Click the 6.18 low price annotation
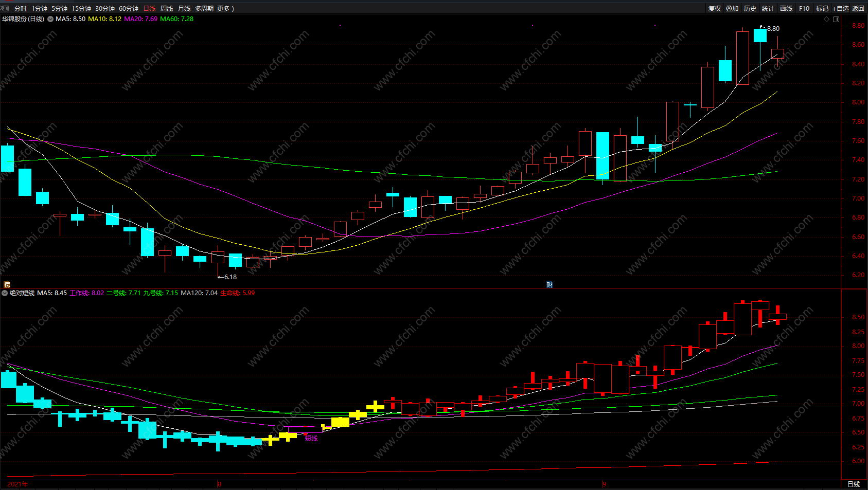This screenshot has width=868, height=490. pyautogui.click(x=230, y=277)
